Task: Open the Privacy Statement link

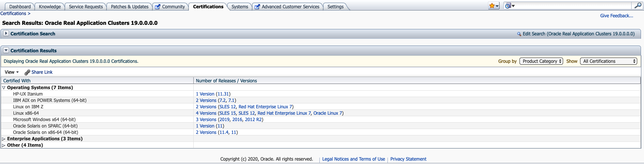Action: [408, 159]
